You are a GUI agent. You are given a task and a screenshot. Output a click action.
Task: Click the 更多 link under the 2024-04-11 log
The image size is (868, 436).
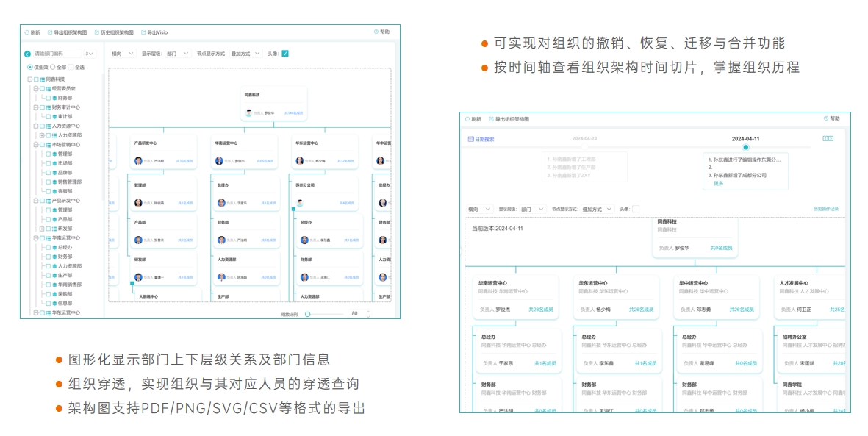click(718, 183)
